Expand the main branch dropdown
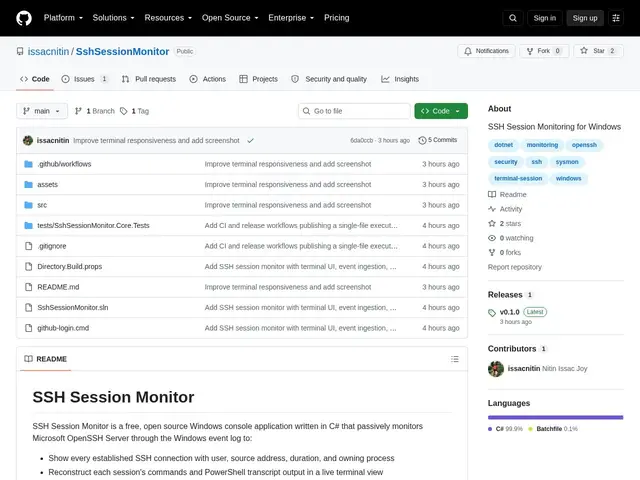 (42, 111)
